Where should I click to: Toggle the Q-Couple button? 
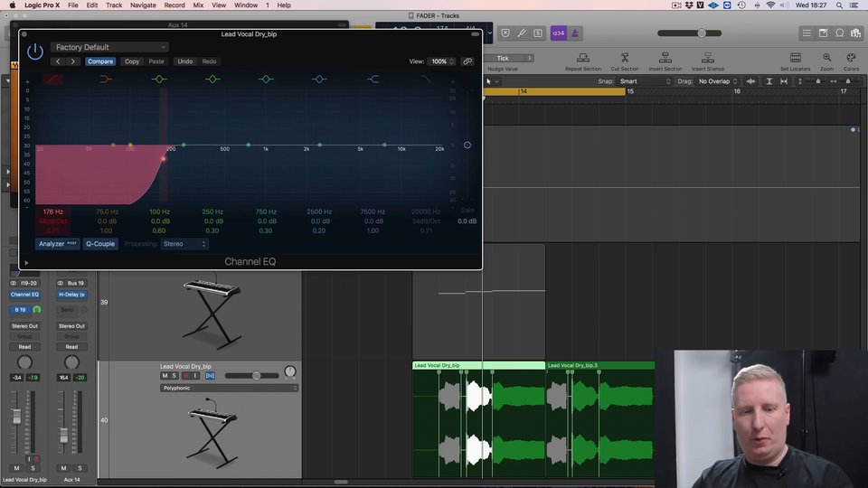coord(100,244)
